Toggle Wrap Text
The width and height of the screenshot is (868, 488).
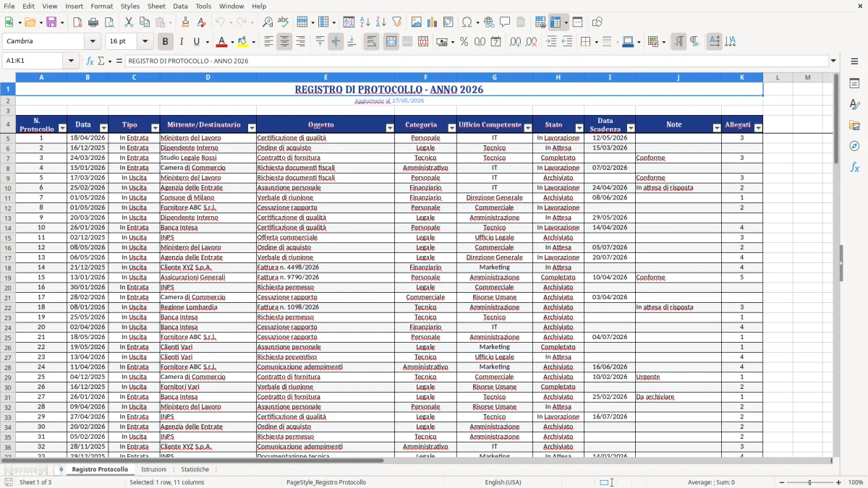point(371,42)
